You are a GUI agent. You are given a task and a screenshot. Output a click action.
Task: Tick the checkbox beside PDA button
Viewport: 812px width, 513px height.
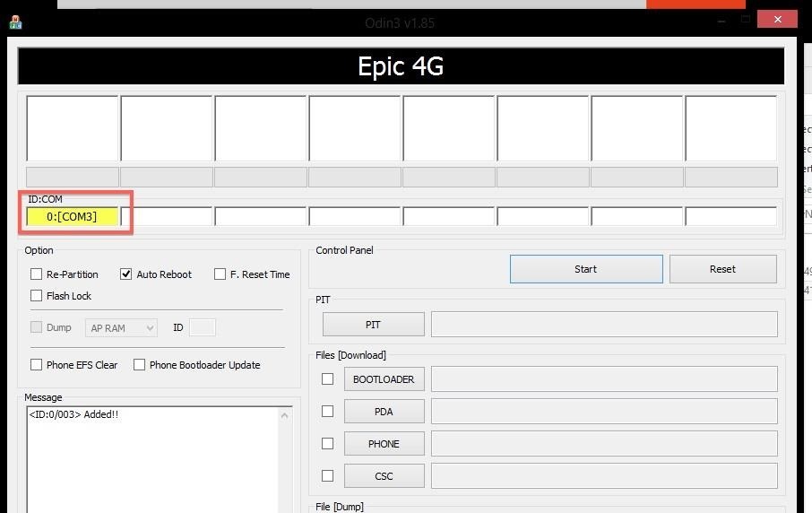(x=327, y=412)
